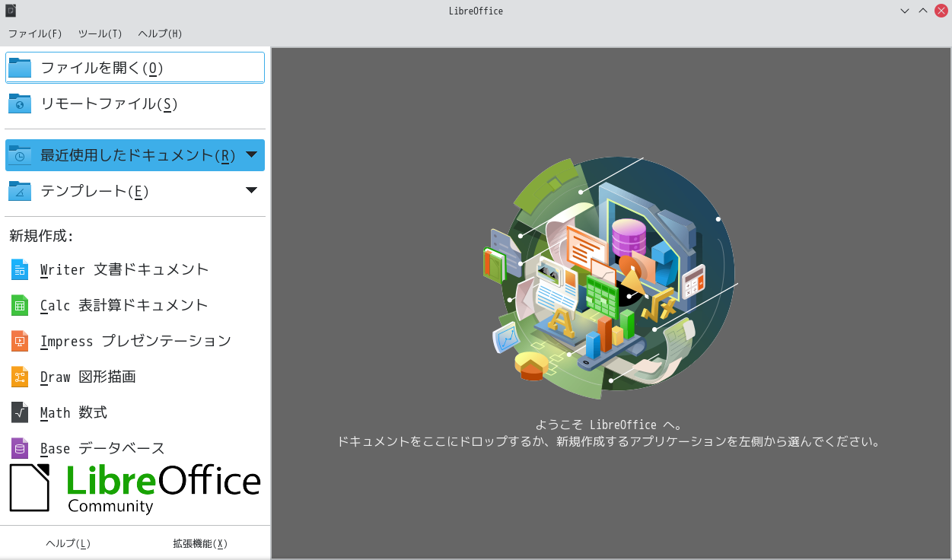
Task: Click the Draw drawing icon
Action: pyautogui.click(x=20, y=377)
